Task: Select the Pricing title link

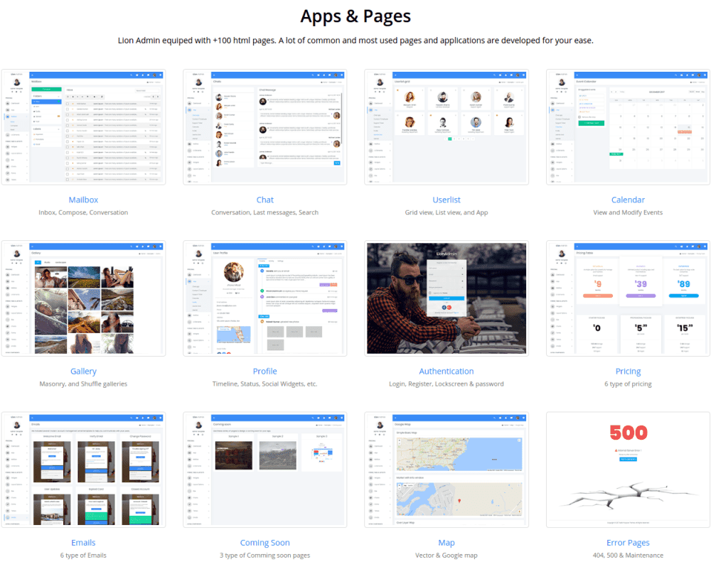Action: (x=628, y=371)
